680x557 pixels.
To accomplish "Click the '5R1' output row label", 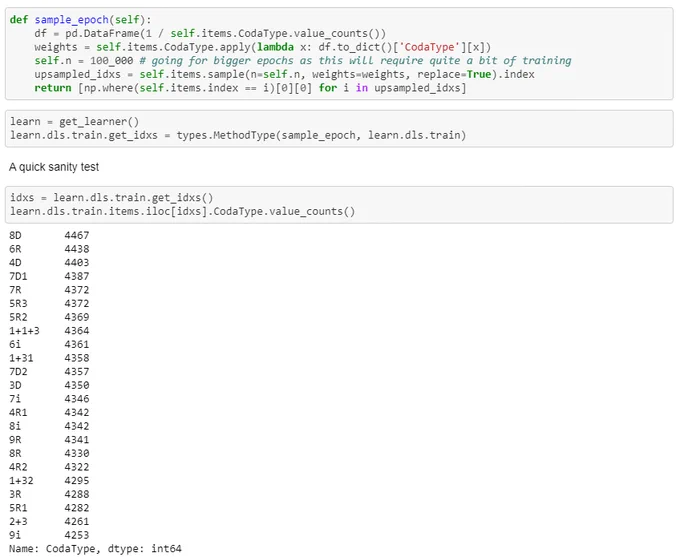I will point(18,508).
